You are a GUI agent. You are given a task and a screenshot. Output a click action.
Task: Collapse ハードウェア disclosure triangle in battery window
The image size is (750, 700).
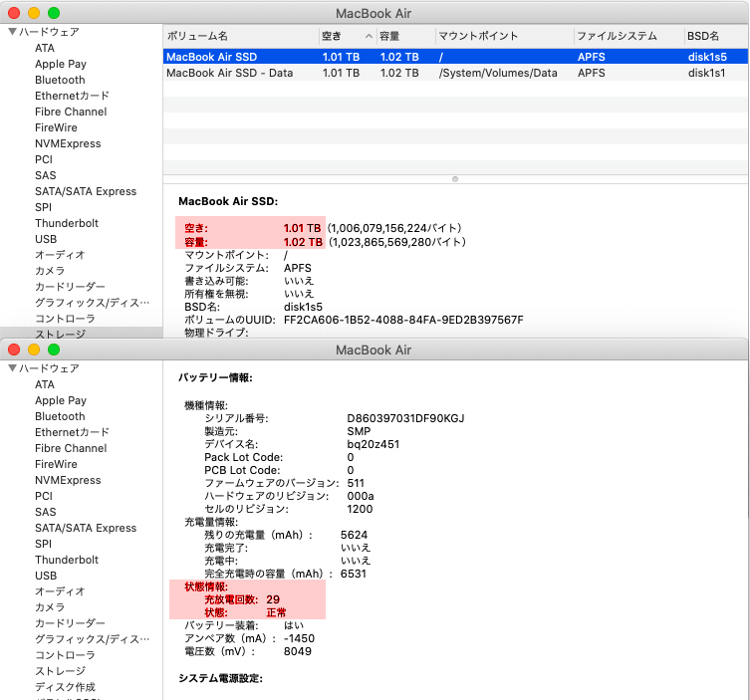tap(13, 368)
